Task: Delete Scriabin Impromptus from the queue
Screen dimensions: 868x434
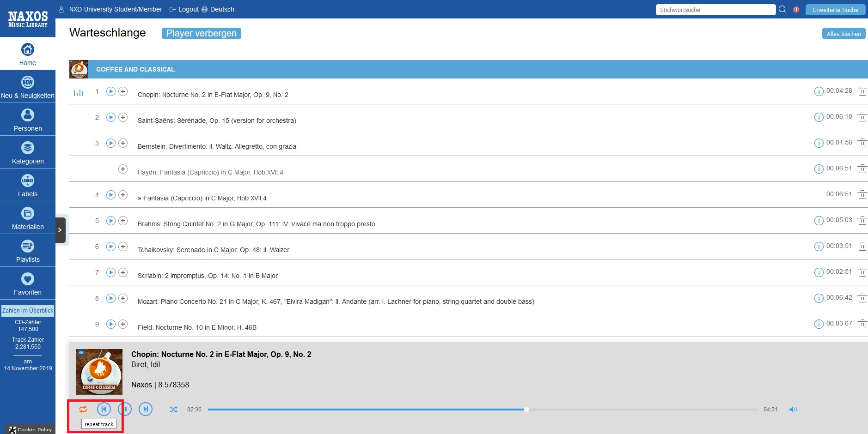Action: pos(862,272)
